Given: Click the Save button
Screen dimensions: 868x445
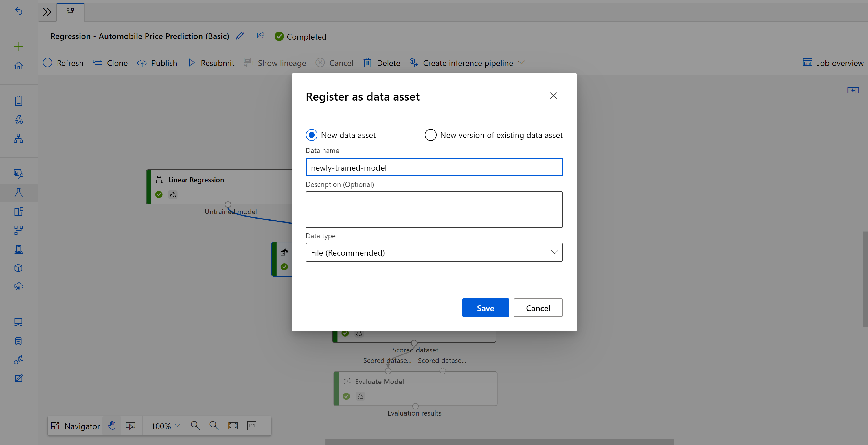Looking at the screenshot, I should (486, 308).
